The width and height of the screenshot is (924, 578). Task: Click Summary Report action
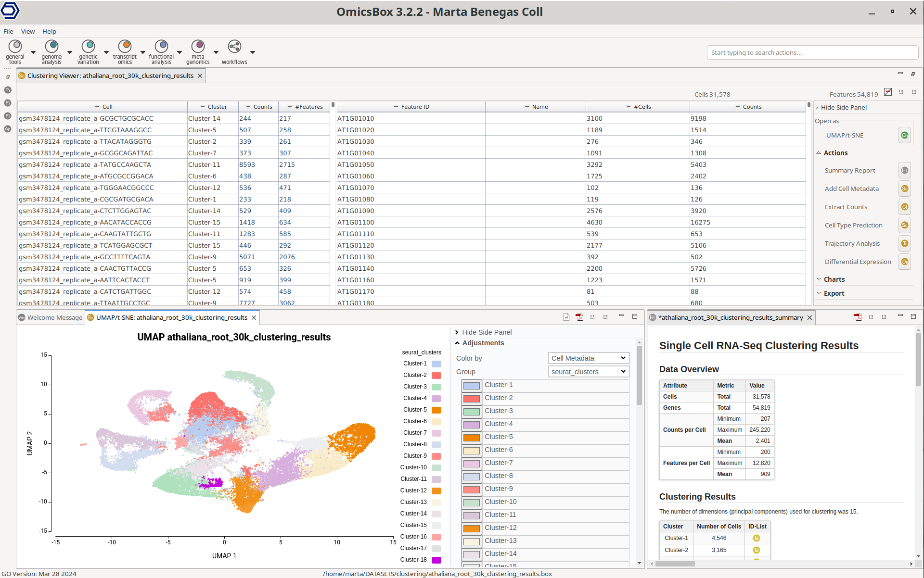click(850, 171)
